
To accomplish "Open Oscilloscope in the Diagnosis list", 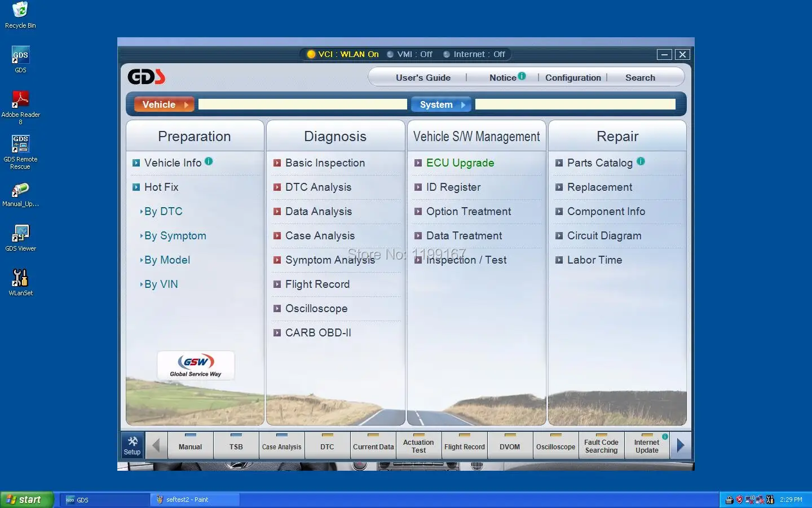I will (316, 309).
